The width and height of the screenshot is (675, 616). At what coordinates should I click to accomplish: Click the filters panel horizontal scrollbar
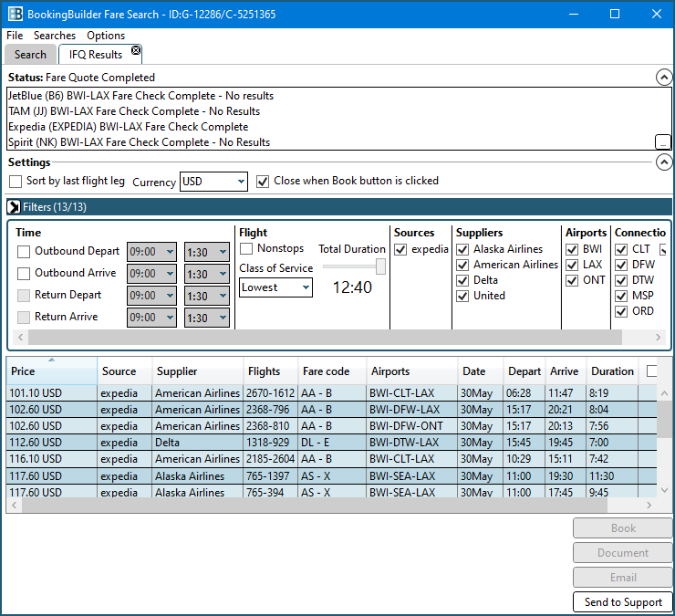(319, 338)
